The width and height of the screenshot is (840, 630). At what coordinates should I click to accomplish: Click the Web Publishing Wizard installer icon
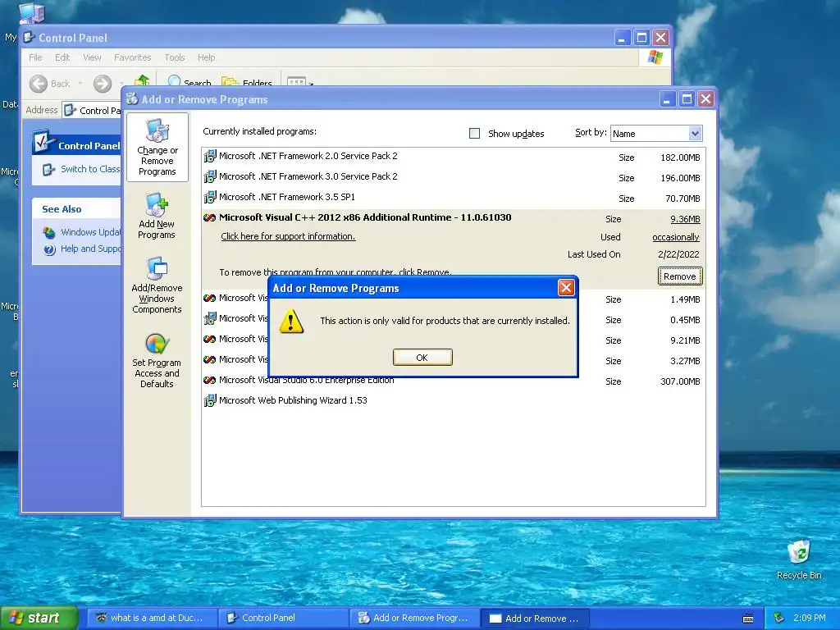(210, 400)
